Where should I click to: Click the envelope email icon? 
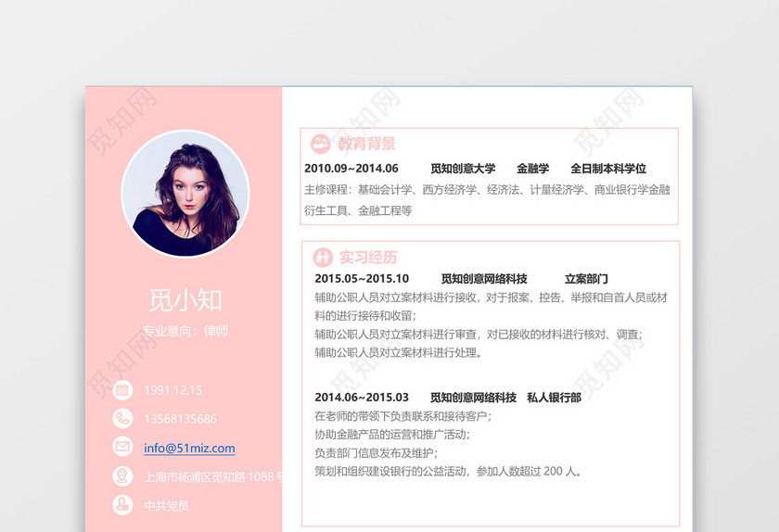[122, 447]
